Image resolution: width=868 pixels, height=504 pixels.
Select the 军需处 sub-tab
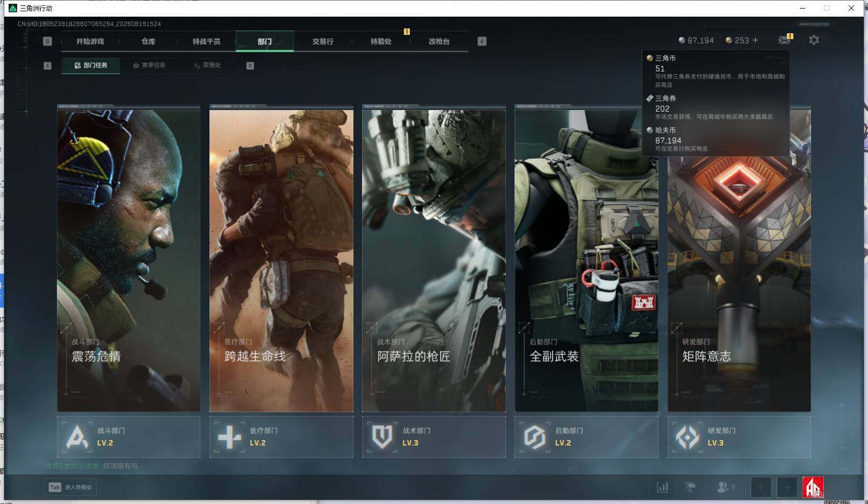tap(207, 65)
